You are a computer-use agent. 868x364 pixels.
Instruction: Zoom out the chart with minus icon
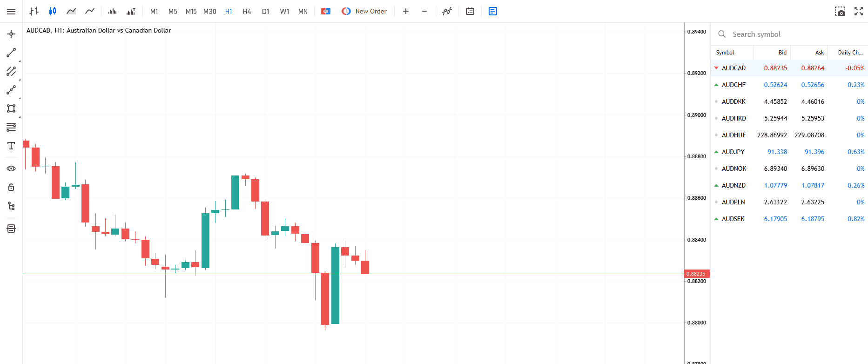[424, 11]
